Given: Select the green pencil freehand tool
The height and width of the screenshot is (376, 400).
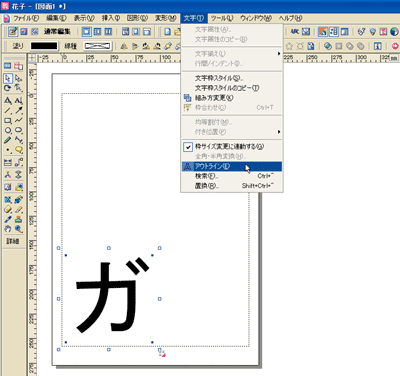Looking at the screenshot, I should tap(8, 140).
